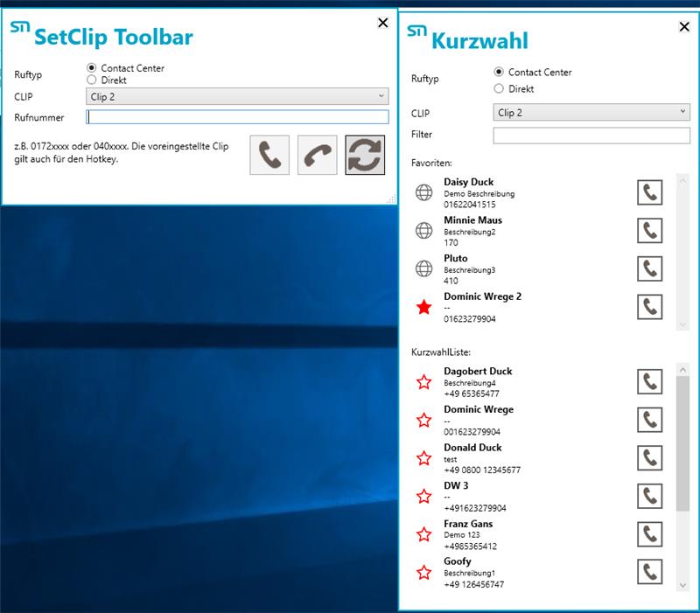
Task: Click the refresh arrows button
Action: pos(365,155)
